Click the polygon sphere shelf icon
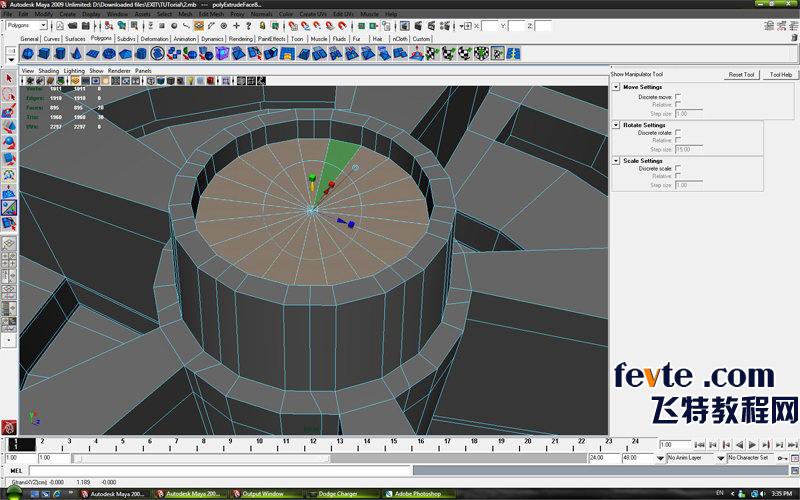Image resolution: width=800 pixels, height=500 pixels. 28,53
